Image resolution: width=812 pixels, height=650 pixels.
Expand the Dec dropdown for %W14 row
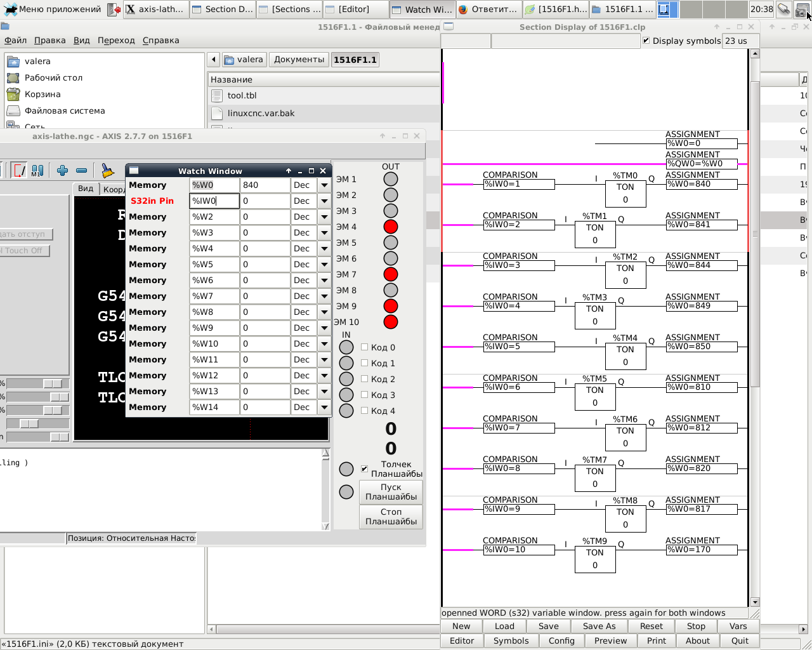pyautogui.click(x=324, y=407)
